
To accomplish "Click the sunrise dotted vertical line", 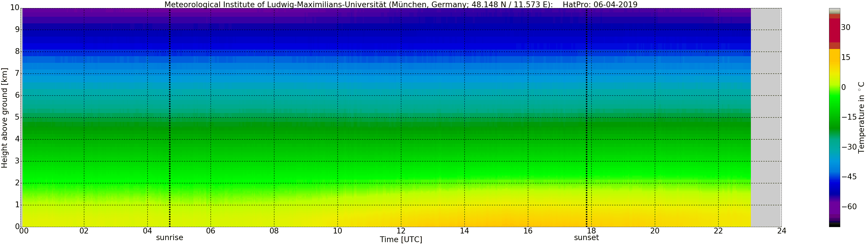I will click(170, 118).
